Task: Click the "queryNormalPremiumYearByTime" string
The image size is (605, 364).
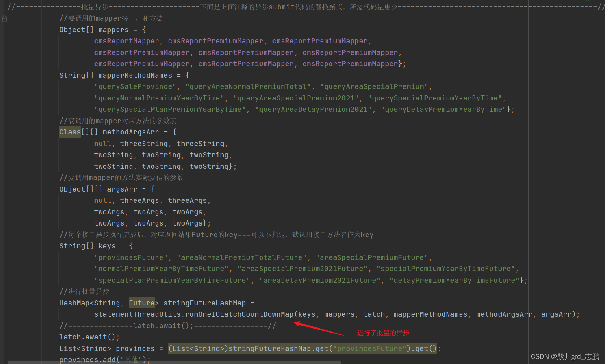Action: [x=159, y=98]
